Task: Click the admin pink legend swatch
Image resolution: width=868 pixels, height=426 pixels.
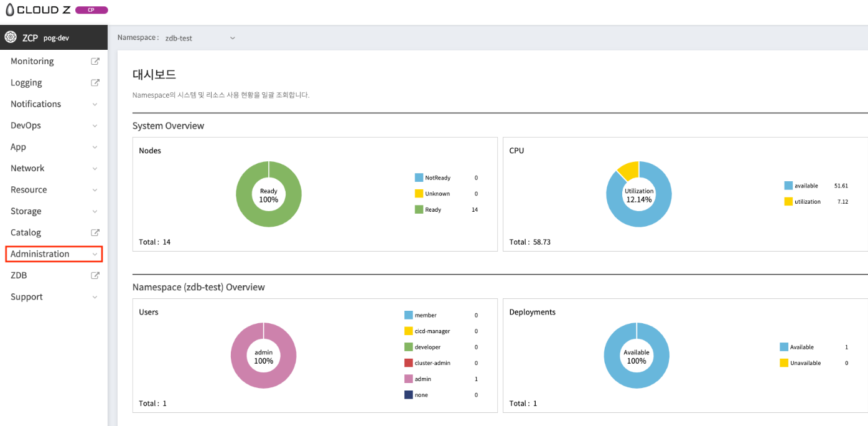Action: pyautogui.click(x=408, y=379)
